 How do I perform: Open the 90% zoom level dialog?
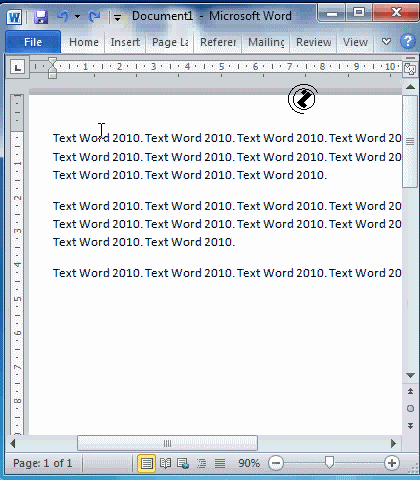(x=249, y=463)
